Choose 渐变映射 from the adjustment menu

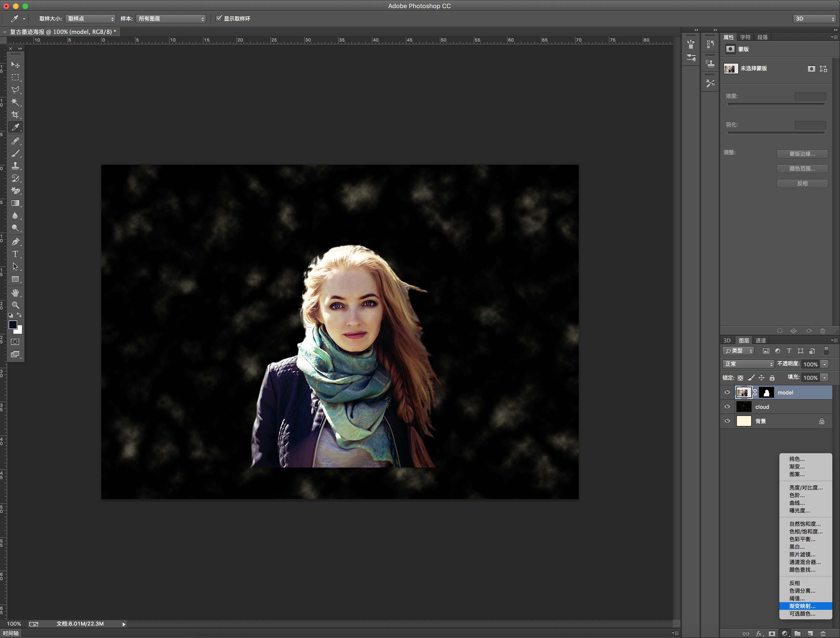(x=802, y=606)
